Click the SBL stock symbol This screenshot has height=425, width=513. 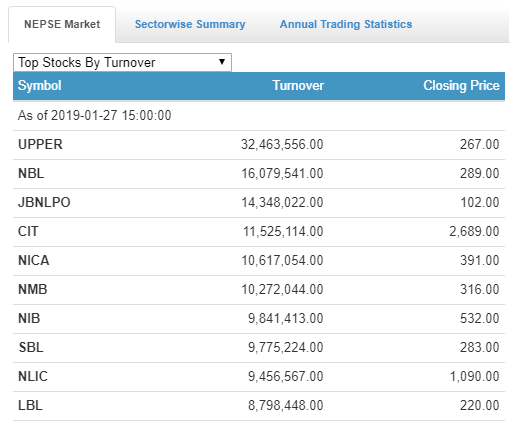click(31, 347)
